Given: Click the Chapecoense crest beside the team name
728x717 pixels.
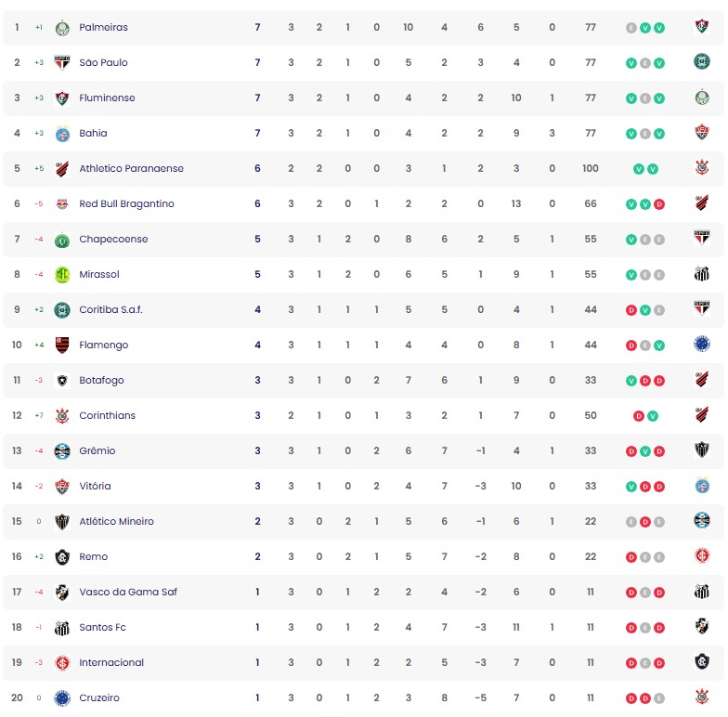Looking at the screenshot, I should 62,240.
